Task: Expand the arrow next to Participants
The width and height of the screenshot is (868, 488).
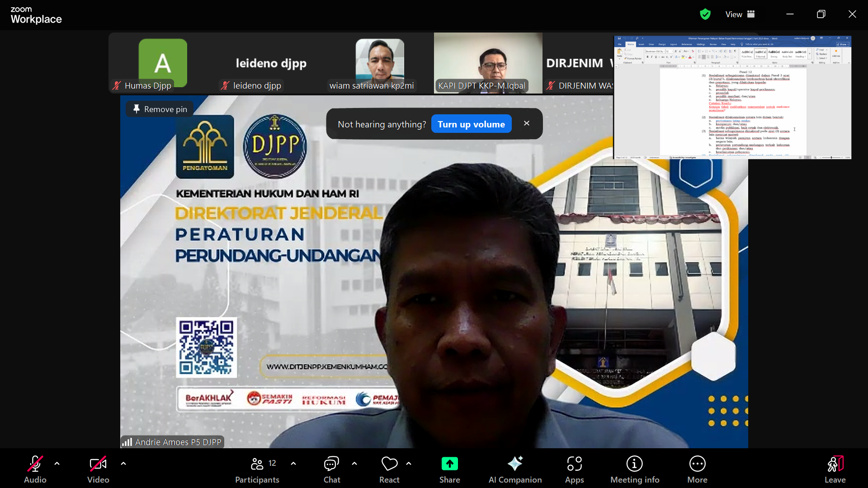Action: [x=293, y=464]
